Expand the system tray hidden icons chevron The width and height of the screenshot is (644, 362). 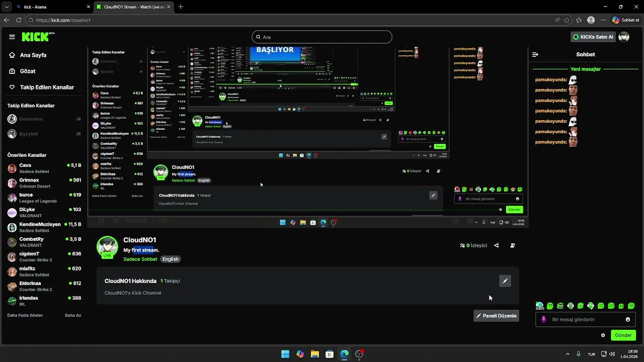(x=568, y=354)
